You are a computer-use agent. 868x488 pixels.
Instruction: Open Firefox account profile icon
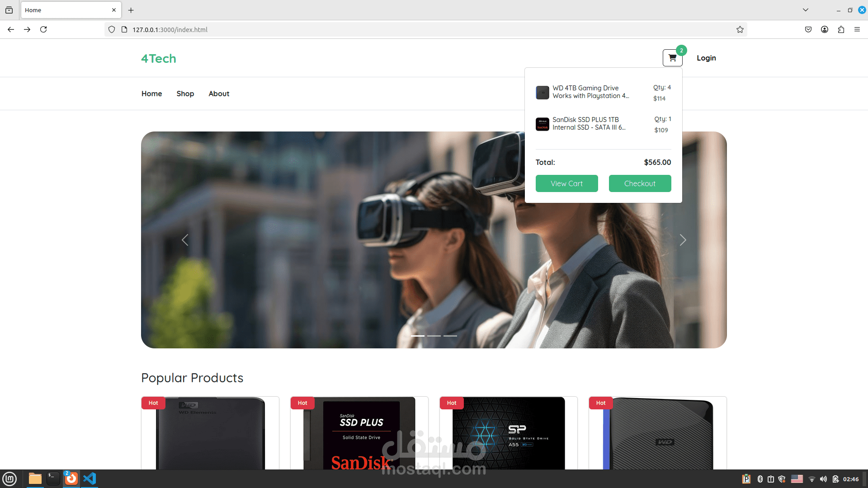coord(825,29)
